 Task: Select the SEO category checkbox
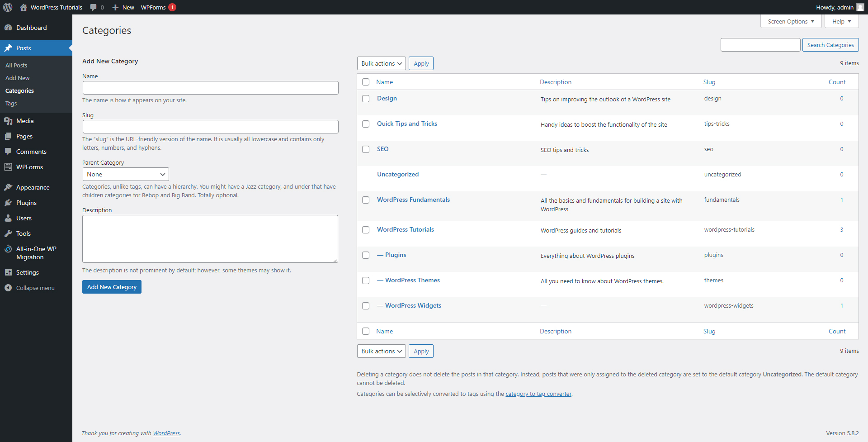[x=366, y=149]
